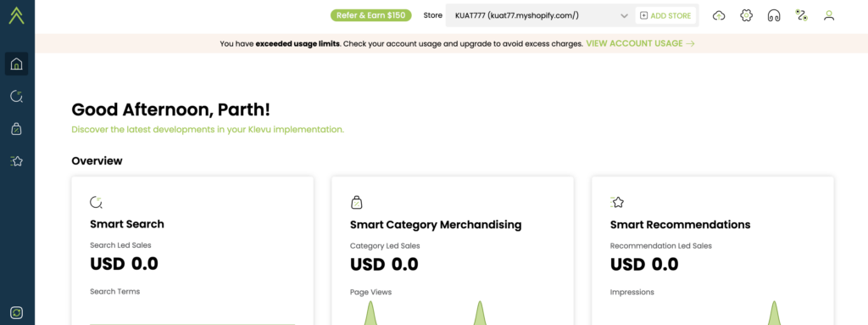The height and width of the screenshot is (325, 868).
Task: Open Smart Search from sidebar
Action: pos(17,97)
